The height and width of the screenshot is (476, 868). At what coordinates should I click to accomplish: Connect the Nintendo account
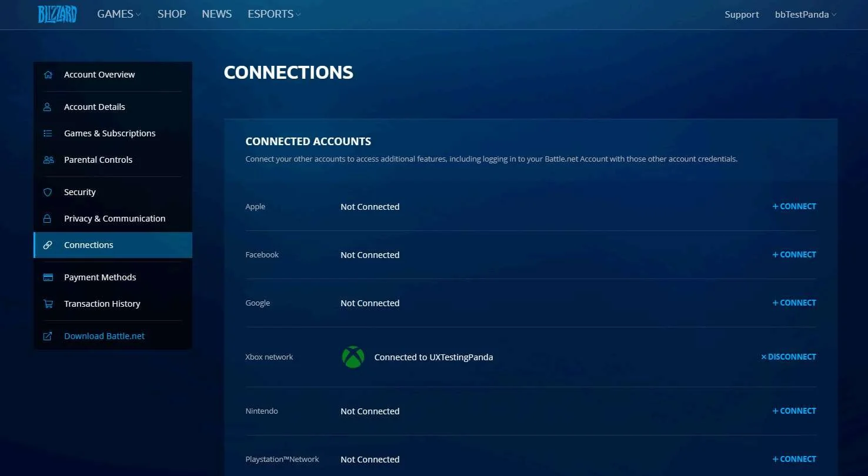[794, 411]
